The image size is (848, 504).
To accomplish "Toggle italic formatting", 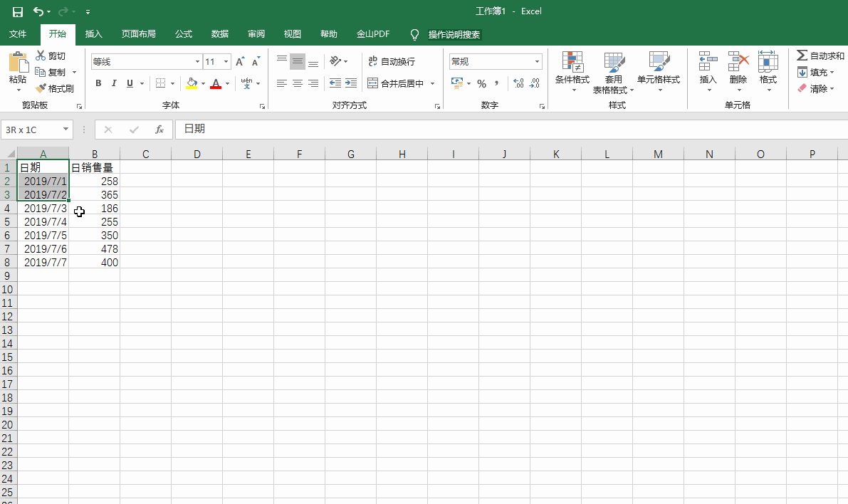I will [x=114, y=84].
